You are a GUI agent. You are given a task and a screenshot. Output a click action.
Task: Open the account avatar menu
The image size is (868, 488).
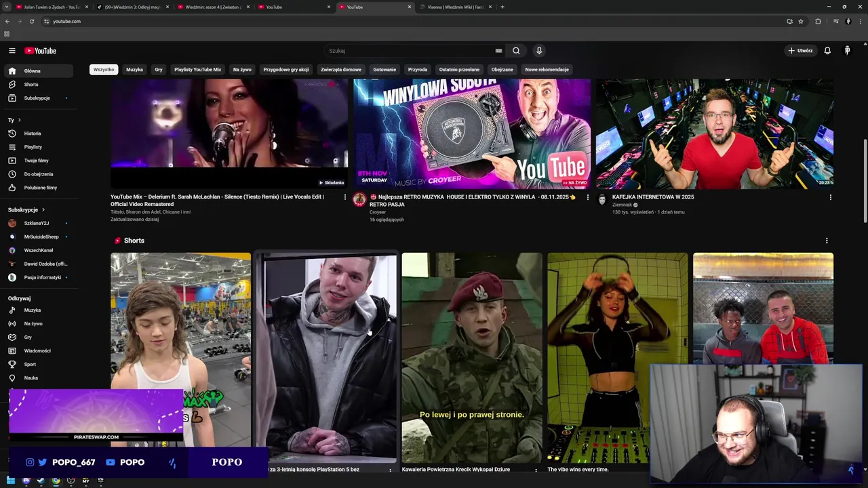pos(847,51)
